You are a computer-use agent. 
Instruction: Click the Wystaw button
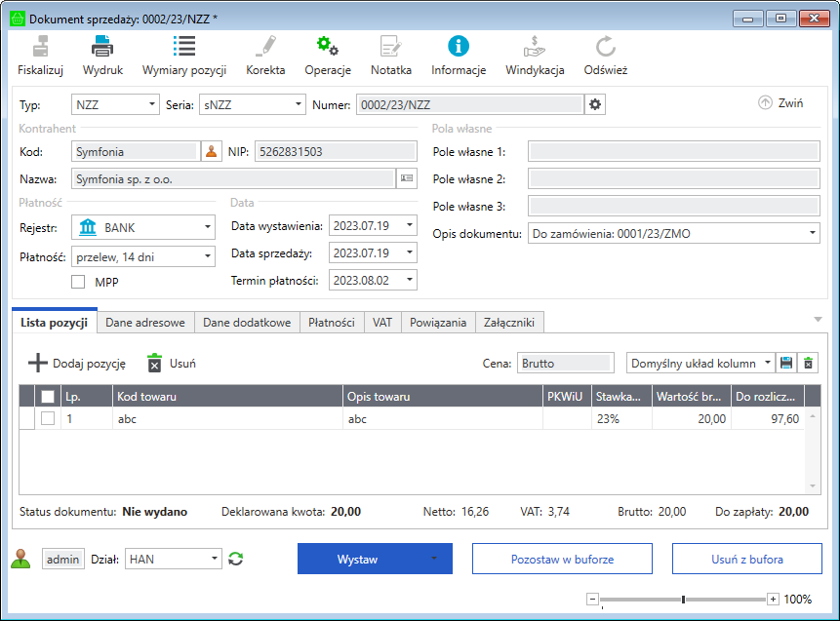pyautogui.click(x=357, y=560)
